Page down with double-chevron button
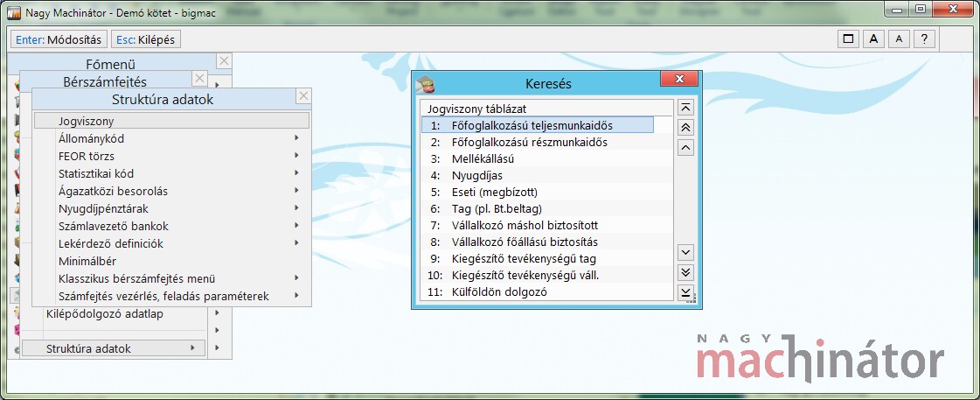Viewport: 980px width, 400px height. (x=686, y=272)
